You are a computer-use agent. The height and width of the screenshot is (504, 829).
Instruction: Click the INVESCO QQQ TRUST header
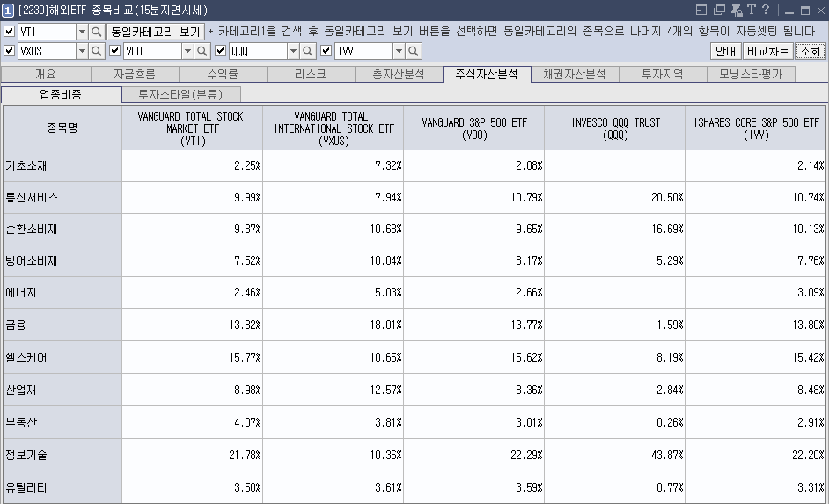pyautogui.click(x=615, y=128)
